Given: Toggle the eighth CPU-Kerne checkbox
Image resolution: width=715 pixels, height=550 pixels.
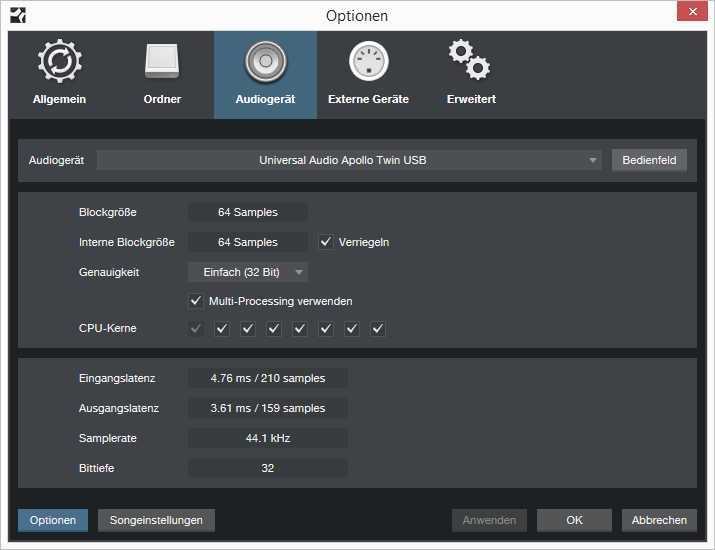Looking at the screenshot, I should point(378,328).
